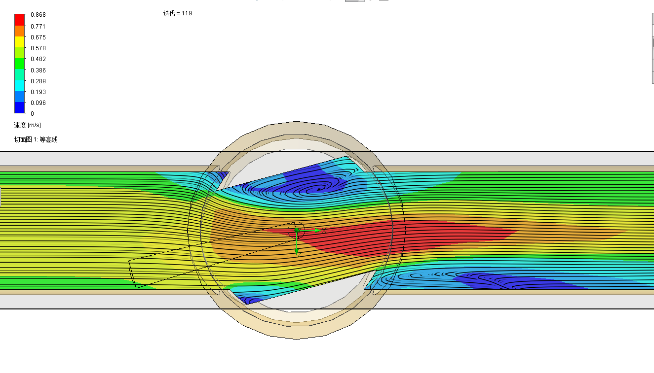Click the coordinate triad origin at valve center
The width and height of the screenshot is (654, 373).
(297, 230)
